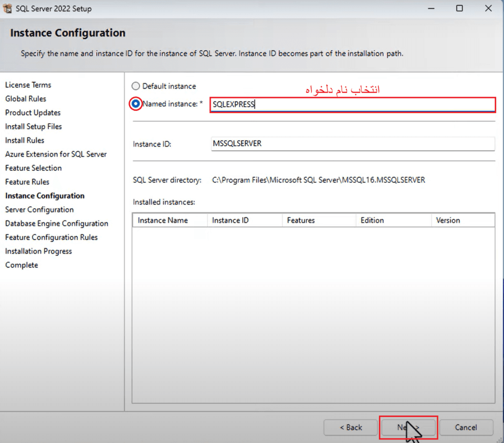Select Install Setup Files step
Screen dimensions: 504x443
coord(33,126)
